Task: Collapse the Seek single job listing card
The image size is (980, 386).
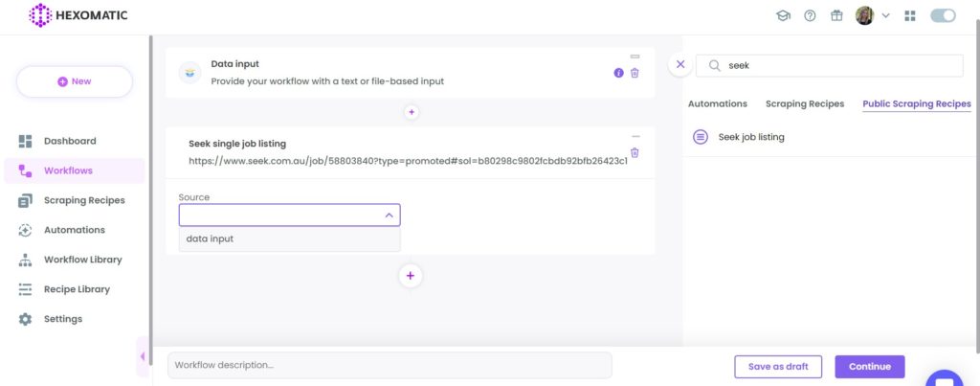Action: (x=635, y=136)
